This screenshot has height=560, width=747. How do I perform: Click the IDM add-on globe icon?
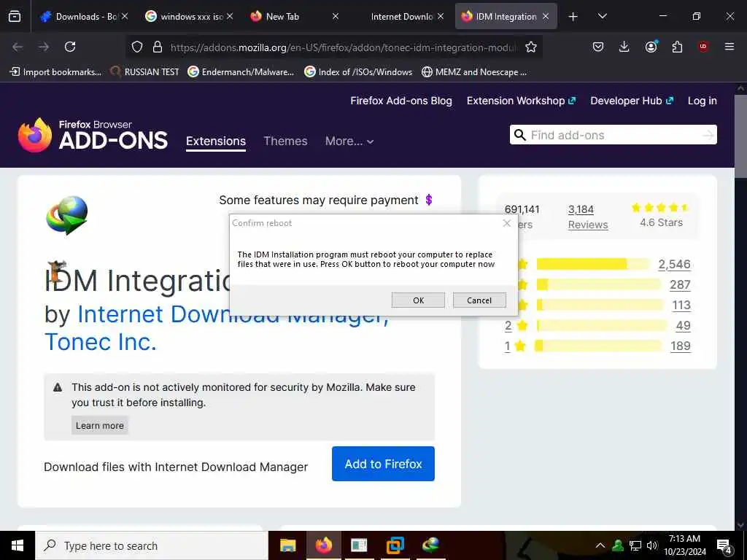pos(66,215)
